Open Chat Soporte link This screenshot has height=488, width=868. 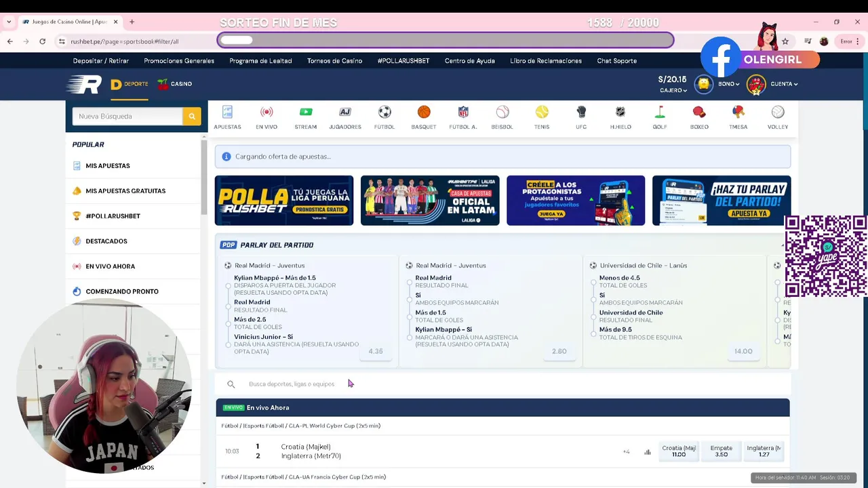616,61
